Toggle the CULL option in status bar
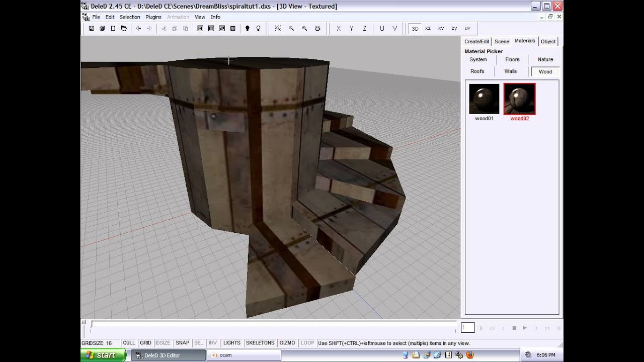Image resolution: width=644 pixels, height=362 pixels. click(129, 343)
